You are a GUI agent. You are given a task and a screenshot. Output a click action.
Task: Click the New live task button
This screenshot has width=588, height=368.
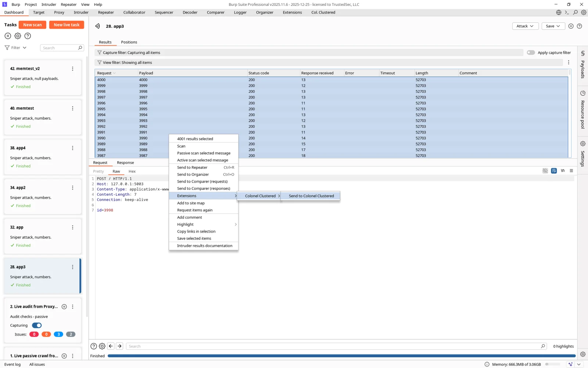point(67,25)
